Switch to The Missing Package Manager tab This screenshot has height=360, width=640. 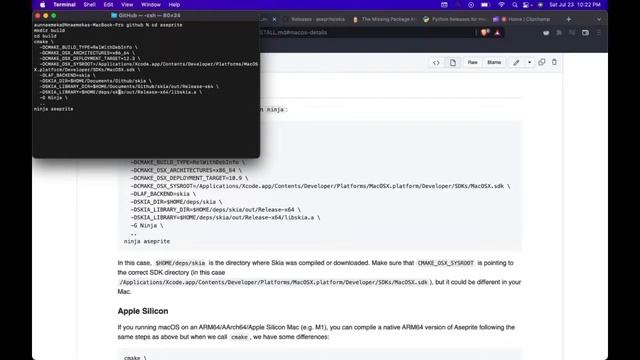tap(384, 19)
